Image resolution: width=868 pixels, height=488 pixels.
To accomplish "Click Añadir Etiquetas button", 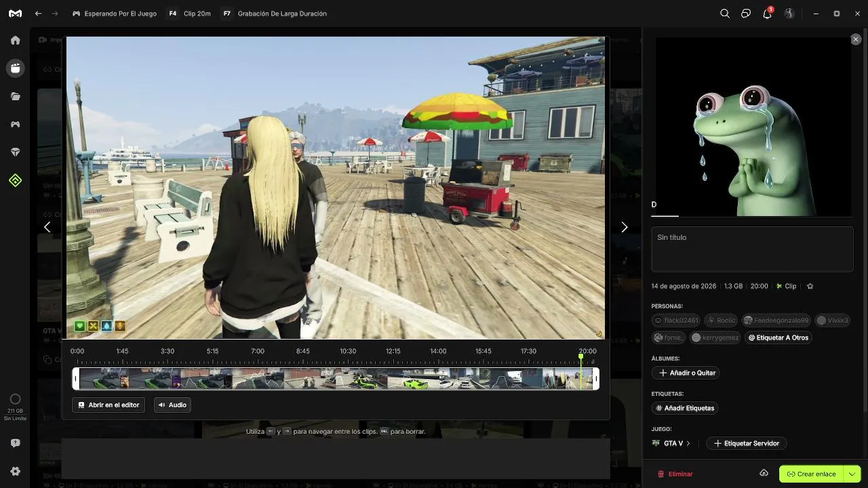I will click(685, 408).
